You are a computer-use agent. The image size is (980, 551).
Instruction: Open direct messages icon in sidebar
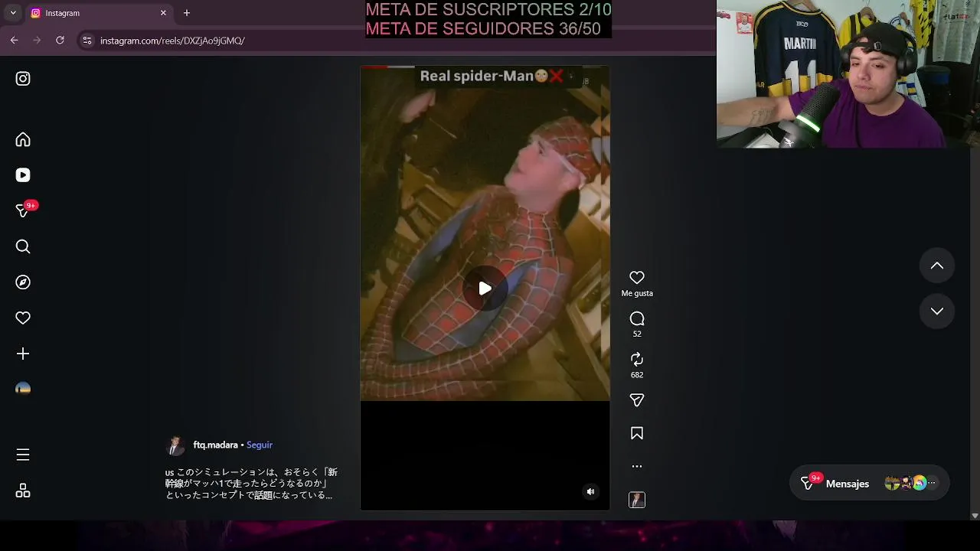[23, 210]
